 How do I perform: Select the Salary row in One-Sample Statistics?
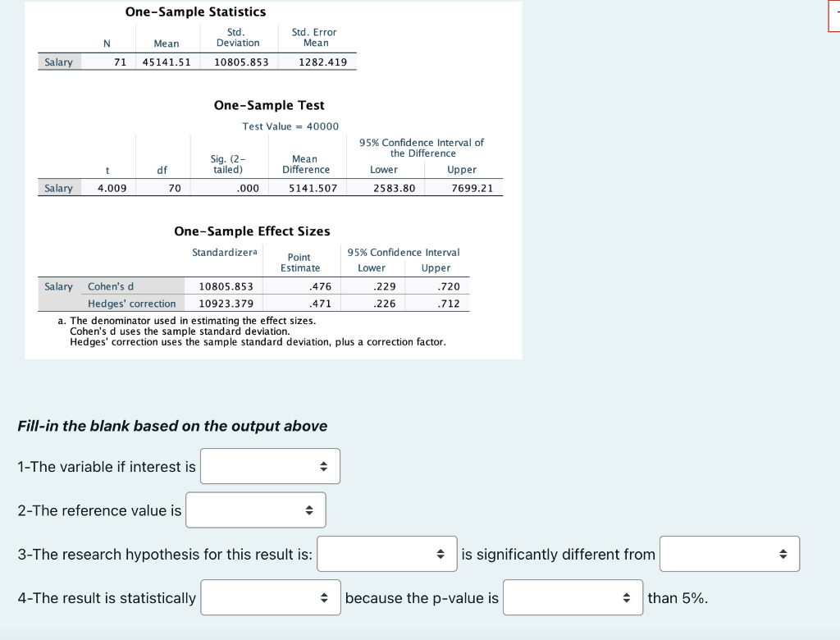pos(58,62)
